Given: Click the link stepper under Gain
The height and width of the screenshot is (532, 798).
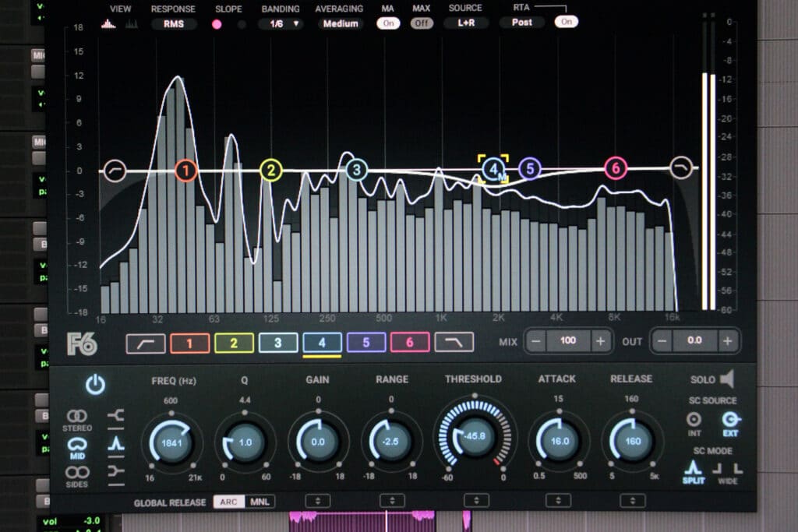Looking at the screenshot, I should pyautogui.click(x=318, y=501).
